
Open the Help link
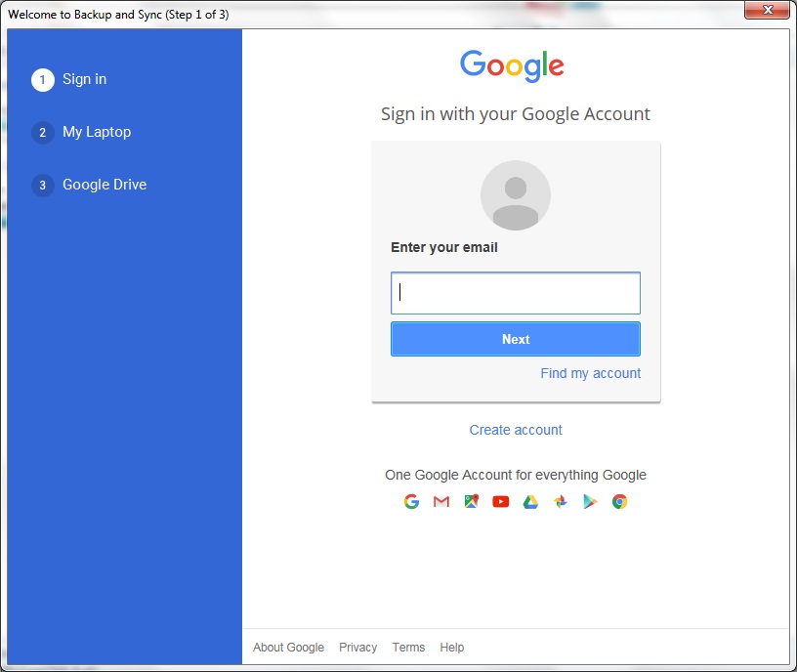(x=451, y=647)
